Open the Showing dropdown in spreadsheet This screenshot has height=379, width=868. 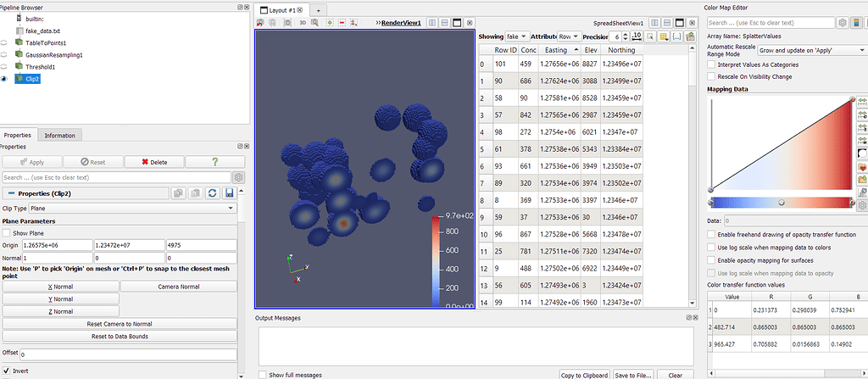point(518,36)
